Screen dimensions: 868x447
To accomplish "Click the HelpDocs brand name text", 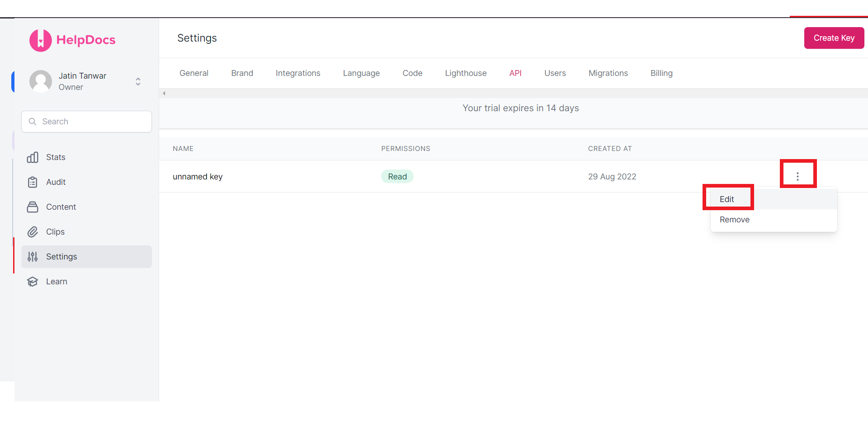I will tap(86, 40).
